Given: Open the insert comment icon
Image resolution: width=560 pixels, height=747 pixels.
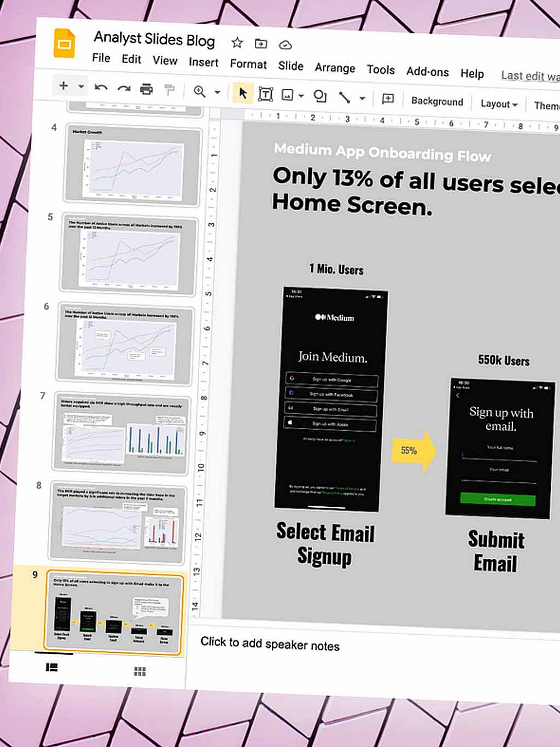Looking at the screenshot, I should point(387,99).
